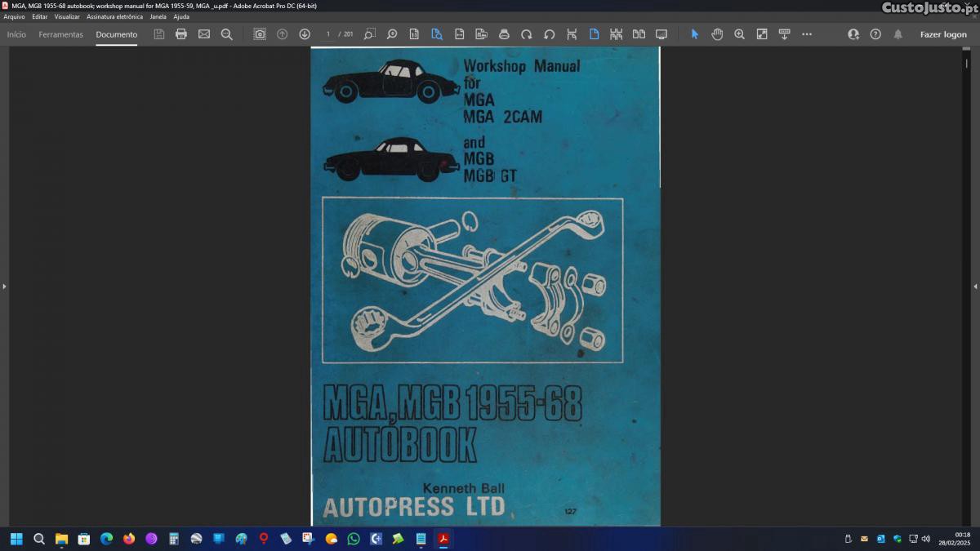Select the snapshot camera tool
The height and width of the screenshot is (551, 980).
click(x=260, y=34)
